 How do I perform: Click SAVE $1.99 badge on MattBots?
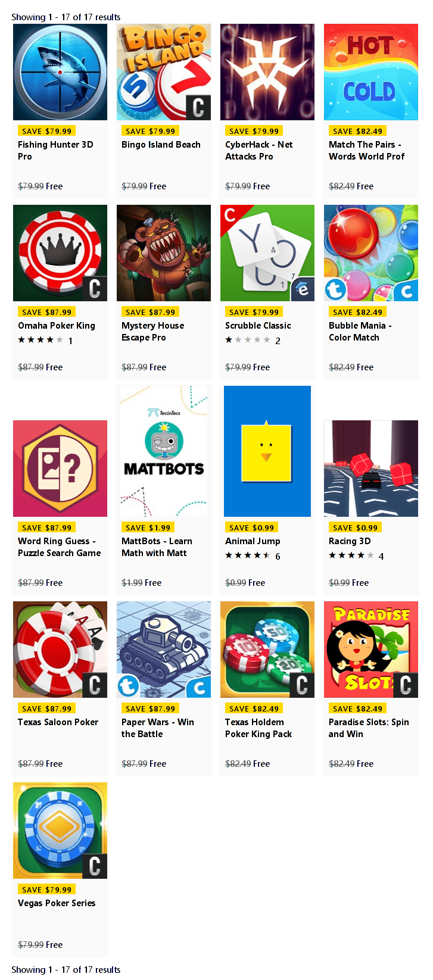tap(148, 528)
